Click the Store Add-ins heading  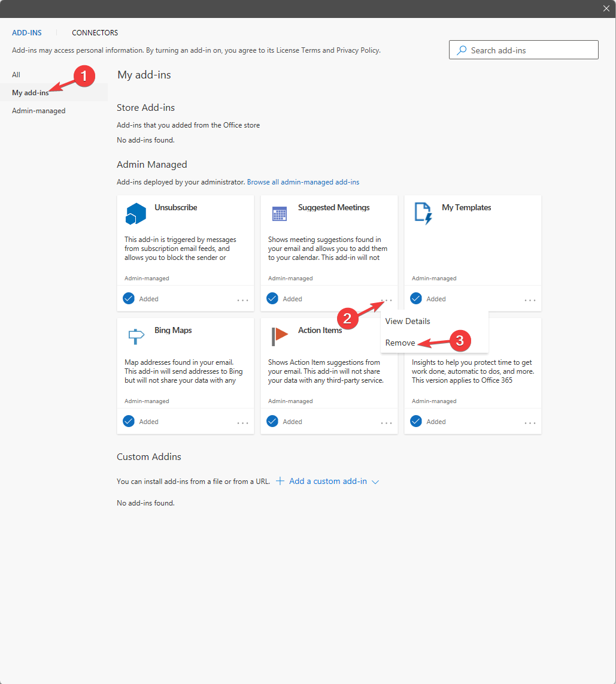click(x=145, y=108)
